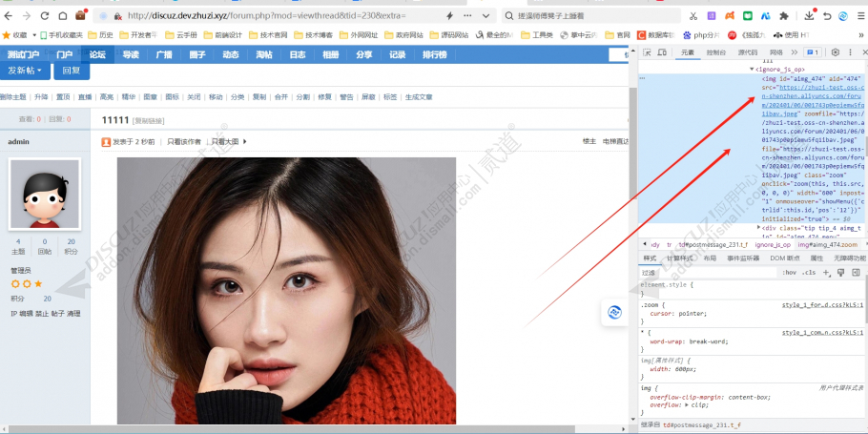Click the 生成文章 moderation link
This screenshot has width=868, height=434.
(x=419, y=97)
